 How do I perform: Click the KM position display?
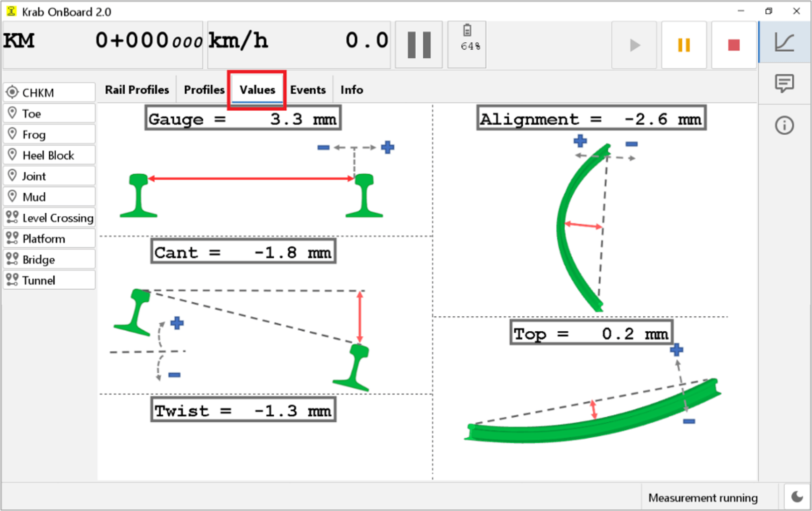pos(103,44)
